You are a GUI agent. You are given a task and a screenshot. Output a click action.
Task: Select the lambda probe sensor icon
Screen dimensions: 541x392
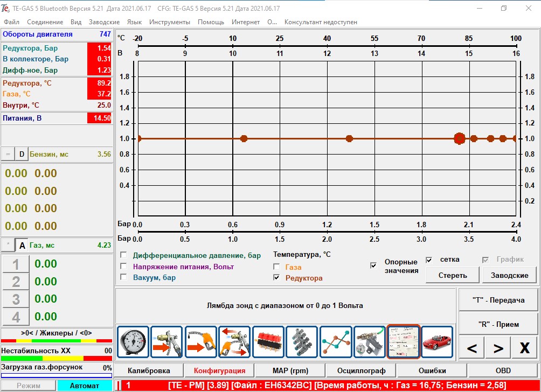point(370,342)
